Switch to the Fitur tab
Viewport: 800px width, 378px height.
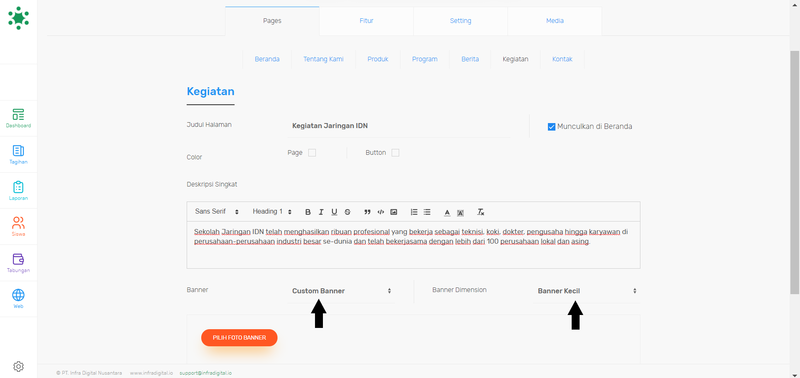pos(366,21)
